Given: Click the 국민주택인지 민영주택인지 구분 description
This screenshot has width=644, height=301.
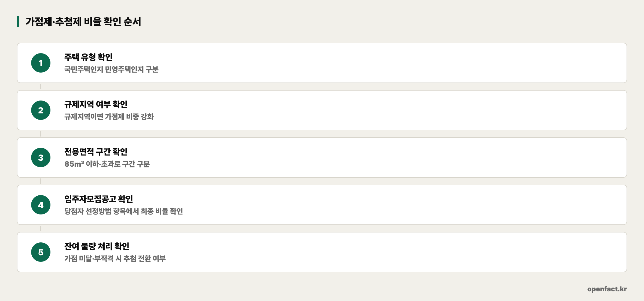Looking at the screenshot, I should [111, 69].
